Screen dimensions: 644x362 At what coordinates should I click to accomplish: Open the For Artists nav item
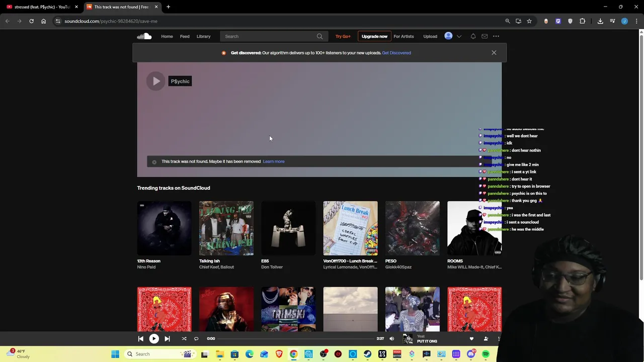tap(404, 36)
